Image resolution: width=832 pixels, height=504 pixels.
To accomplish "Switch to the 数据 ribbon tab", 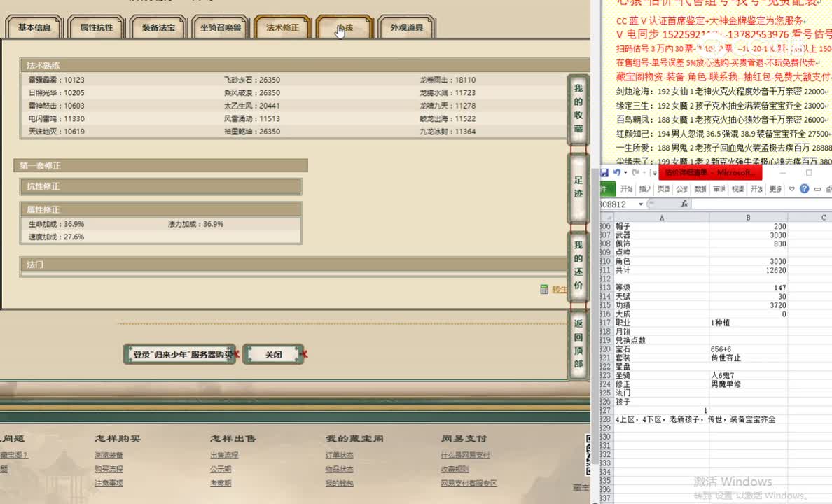I will [699, 188].
